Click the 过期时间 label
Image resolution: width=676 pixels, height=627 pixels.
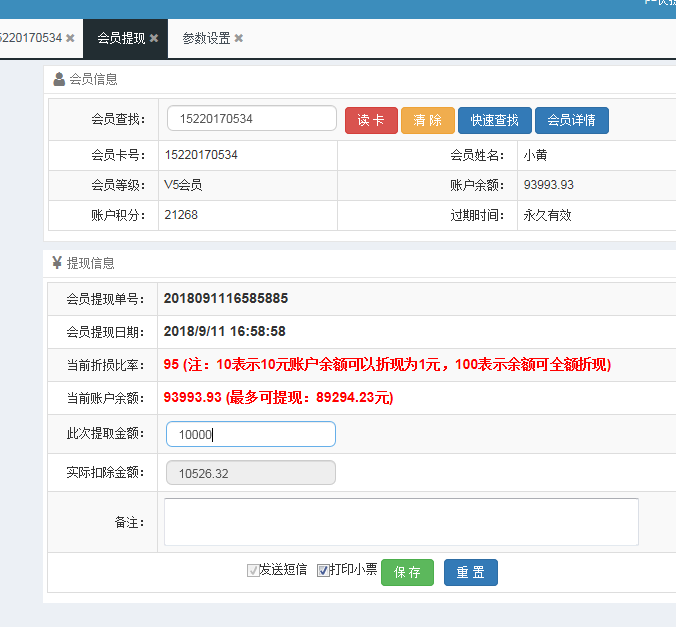(x=477, y=215)
